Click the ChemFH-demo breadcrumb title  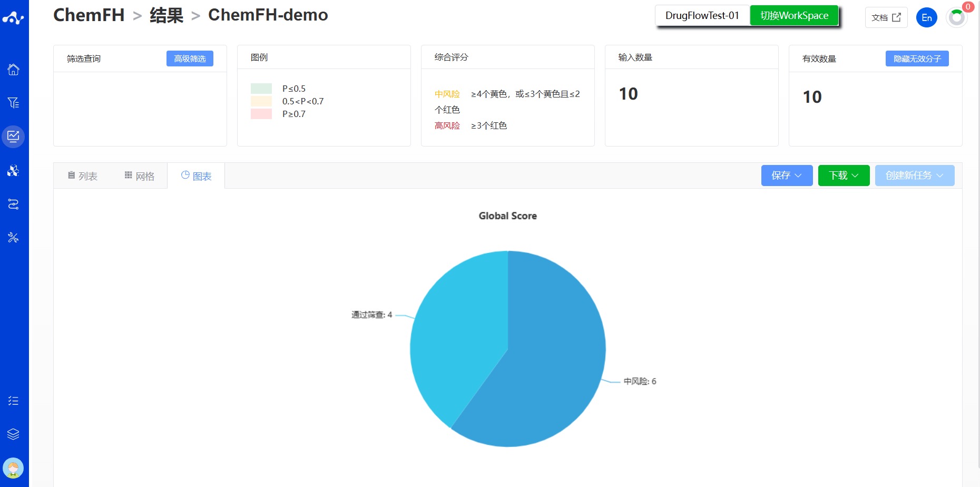click(268, 15)
